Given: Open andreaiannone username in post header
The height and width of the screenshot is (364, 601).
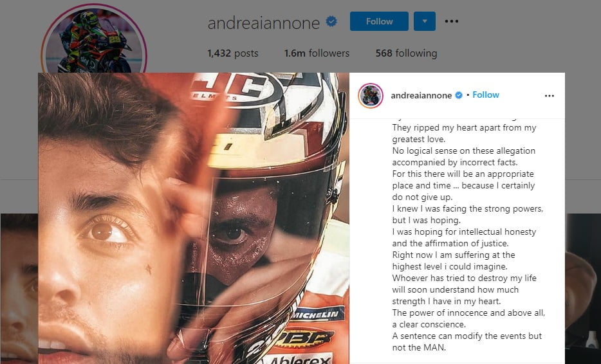Looking at the screenshot, I should click(421, 95).
